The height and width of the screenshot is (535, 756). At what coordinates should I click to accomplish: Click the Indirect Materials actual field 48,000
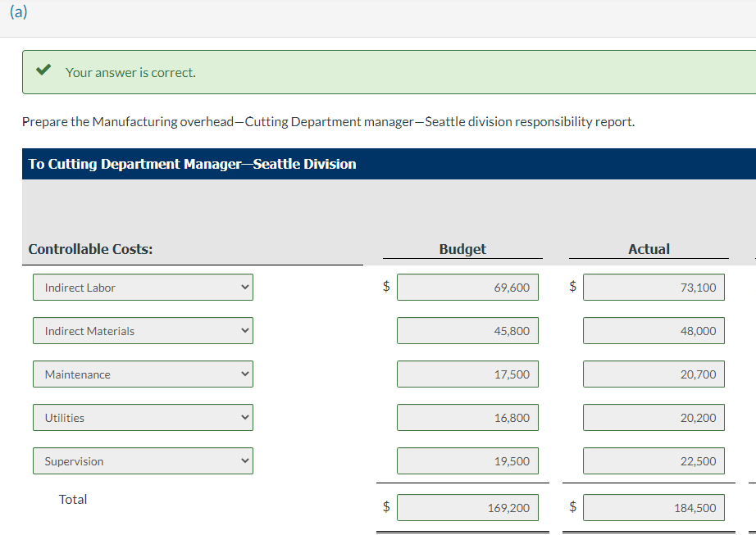click(654, 330)
